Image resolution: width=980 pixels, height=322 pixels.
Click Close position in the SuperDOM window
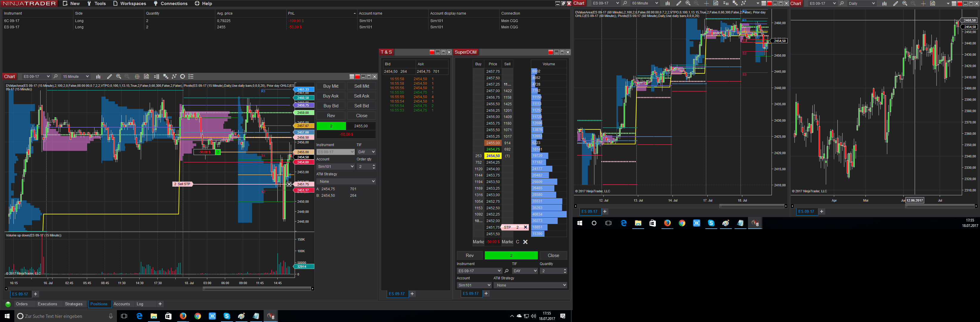point(554,256)
